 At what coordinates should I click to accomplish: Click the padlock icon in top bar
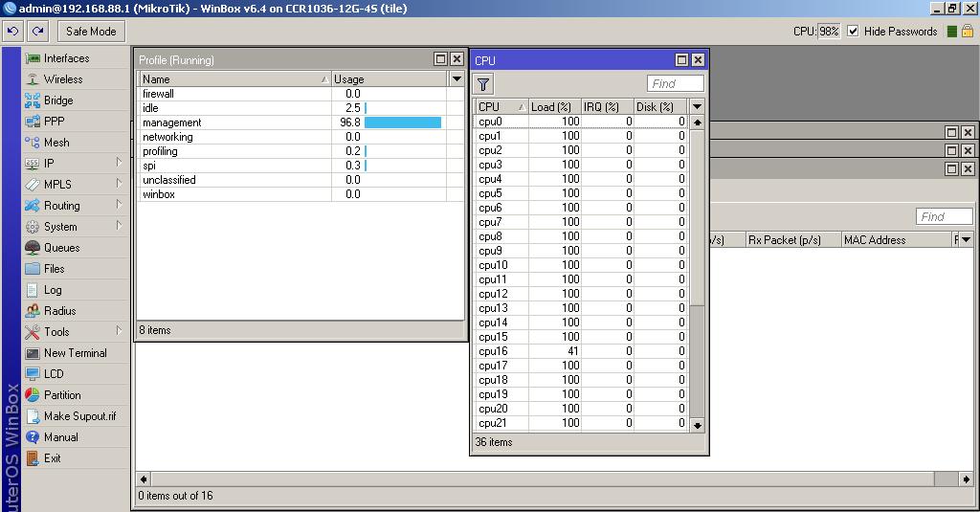968,32
